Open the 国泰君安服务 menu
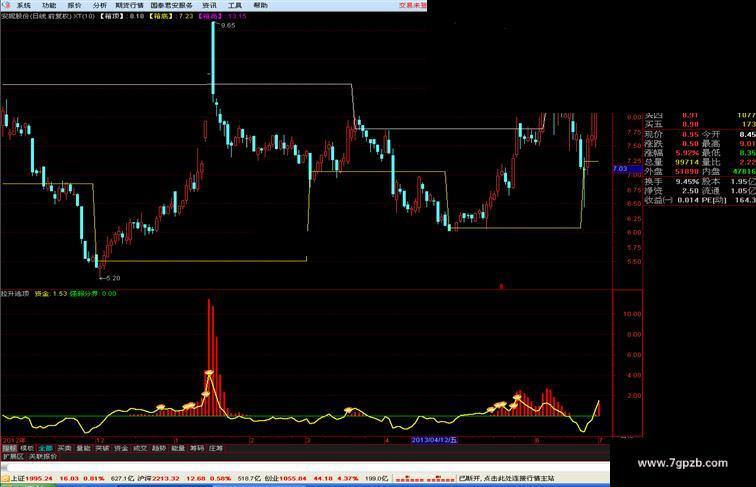The height and width of the screenshot is (487, 756). click(171, 5)
